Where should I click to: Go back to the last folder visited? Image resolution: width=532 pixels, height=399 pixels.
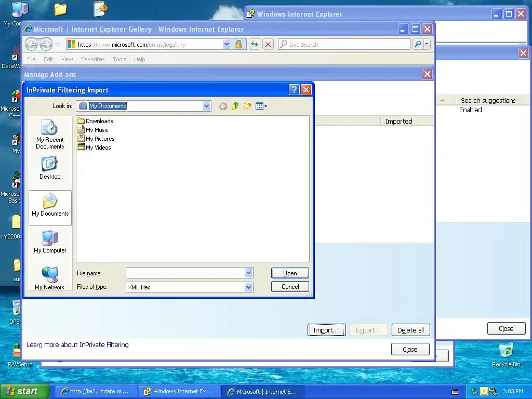coord(223,106)
